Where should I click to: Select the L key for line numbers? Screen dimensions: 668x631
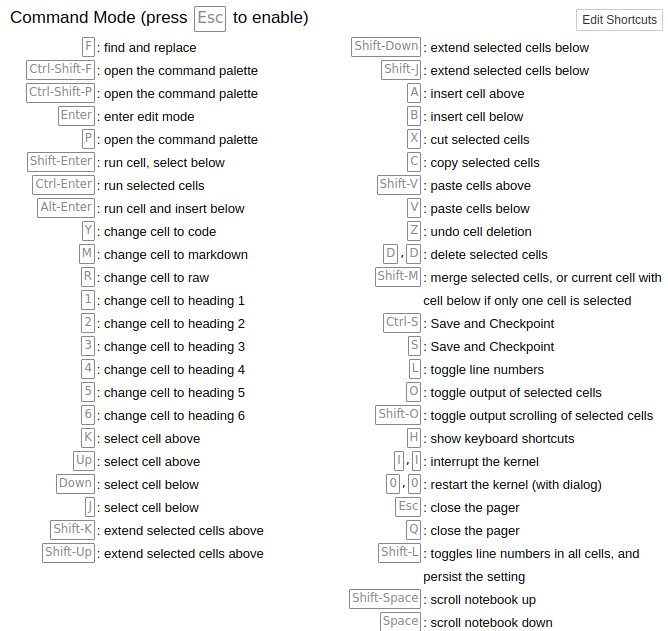pyautogui.click(x=415, y=369)
